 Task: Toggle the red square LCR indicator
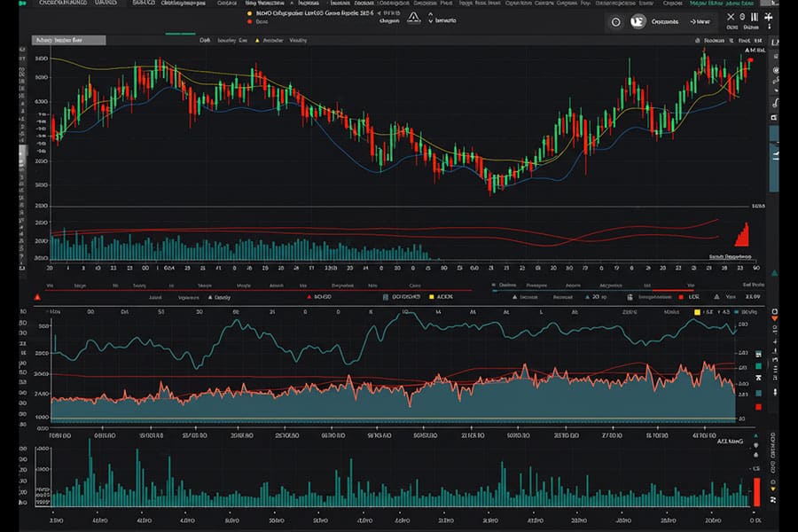tap(681, 297)
